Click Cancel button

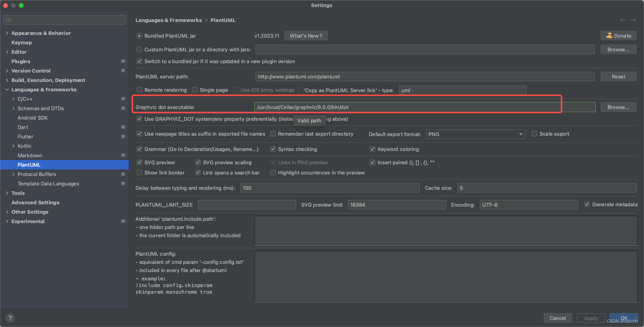[558, 318]
